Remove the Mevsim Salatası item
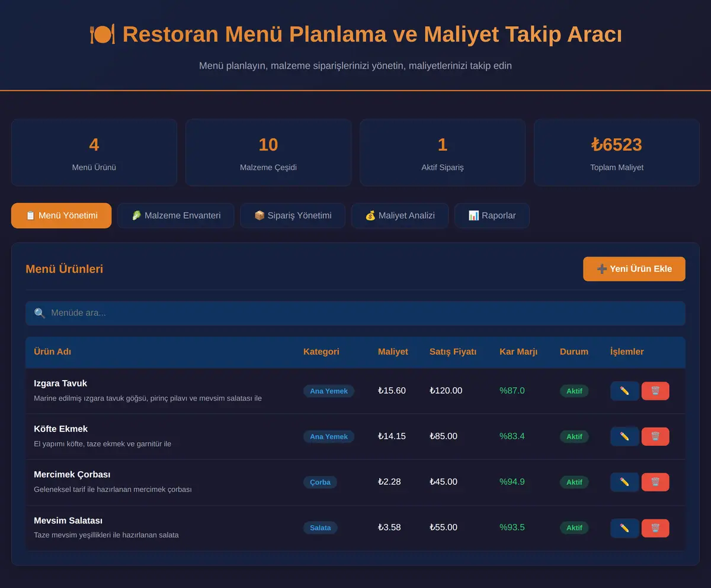 (x=655, y=528)
